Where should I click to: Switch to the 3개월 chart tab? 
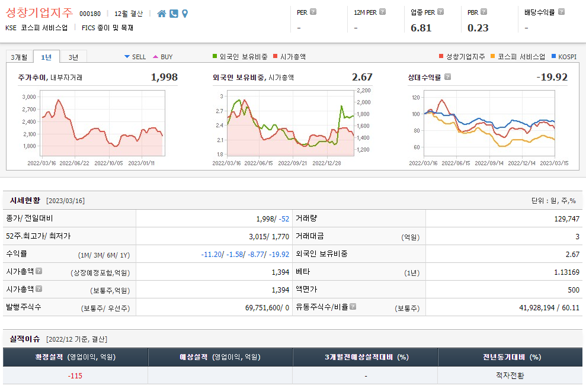[x=19, y=57]
